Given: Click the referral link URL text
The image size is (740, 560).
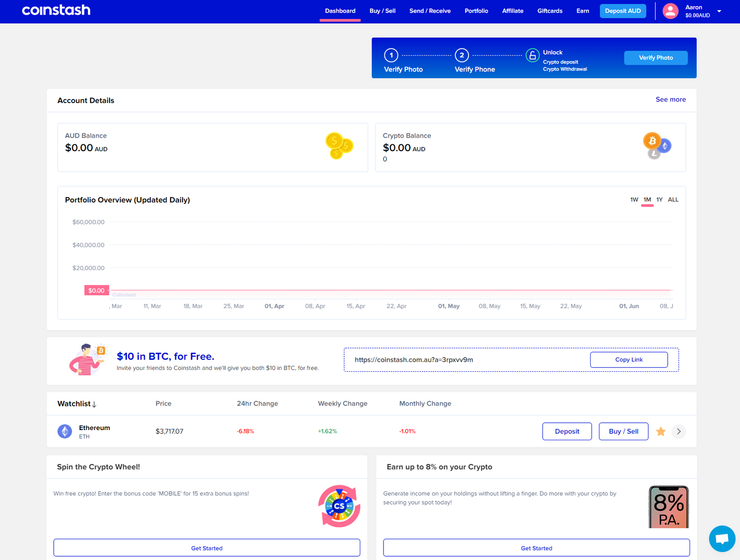Looking at the screenshot, I should pyautogui.click(x=414, y=360).
